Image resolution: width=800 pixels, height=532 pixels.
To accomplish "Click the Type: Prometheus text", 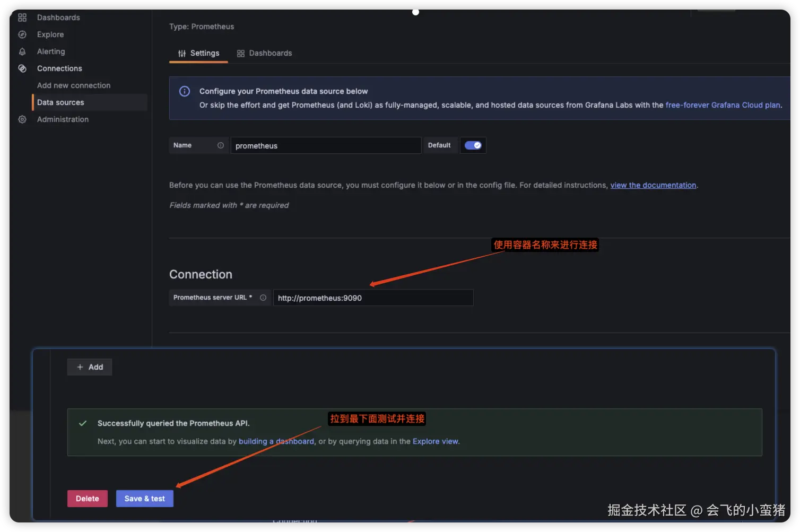I will tap(202, 27).
